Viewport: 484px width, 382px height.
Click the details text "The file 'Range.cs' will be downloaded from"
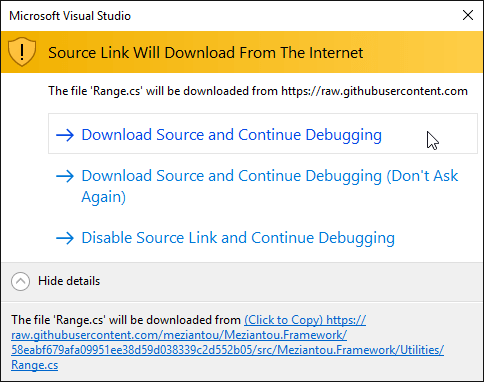point(126,320)
